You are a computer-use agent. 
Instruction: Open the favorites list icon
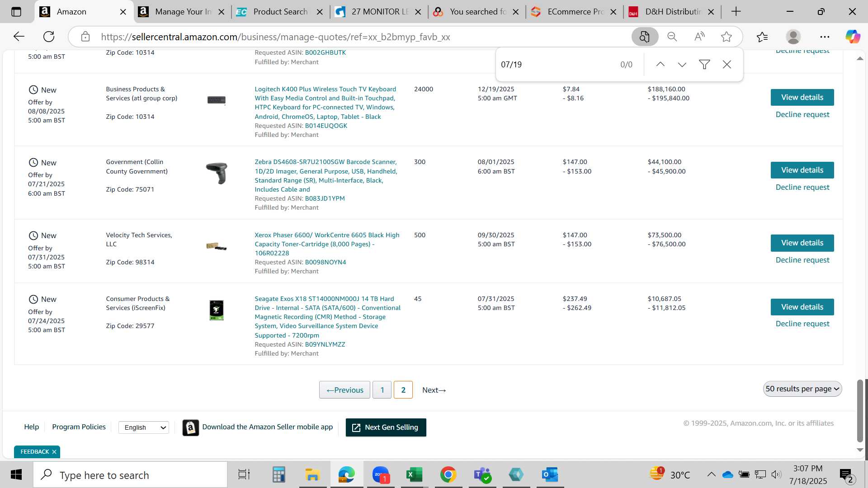point(762,37)
